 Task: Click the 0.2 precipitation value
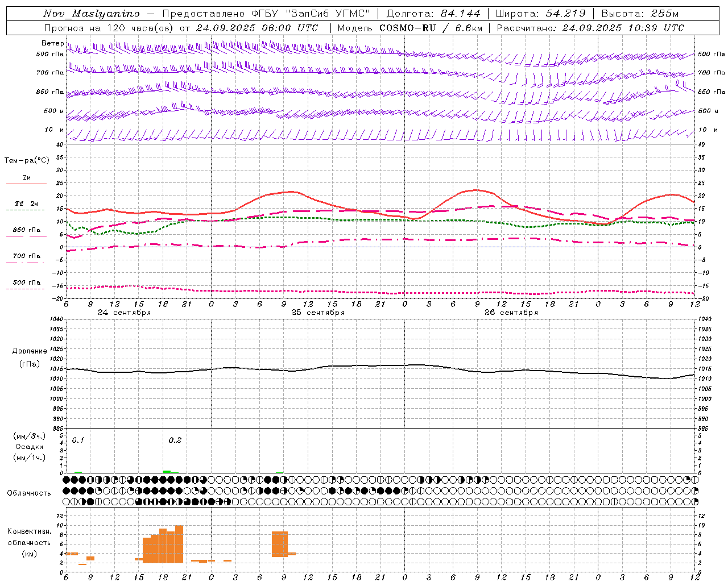coord(175,440)
